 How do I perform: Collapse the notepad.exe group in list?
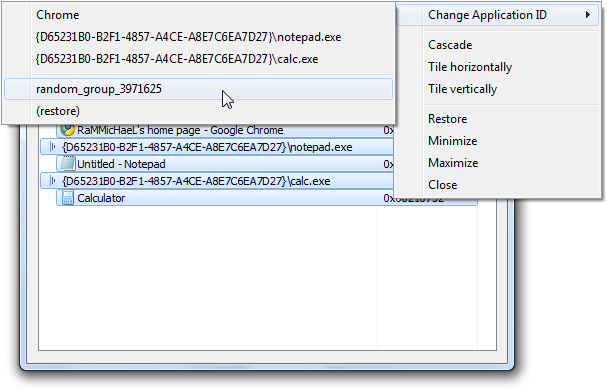[x=53, y=147]
